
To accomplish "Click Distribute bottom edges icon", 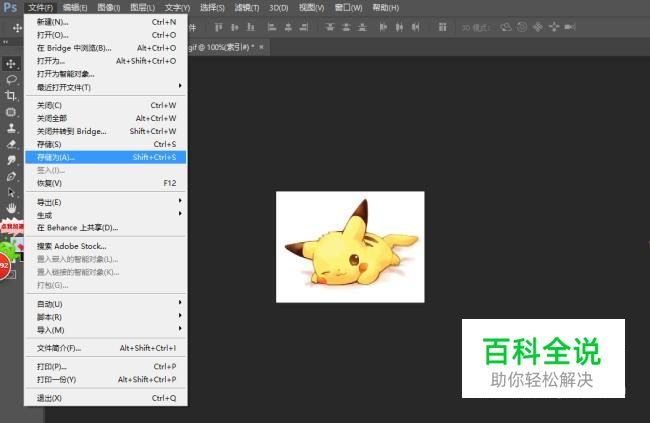I will pos(362,27).
